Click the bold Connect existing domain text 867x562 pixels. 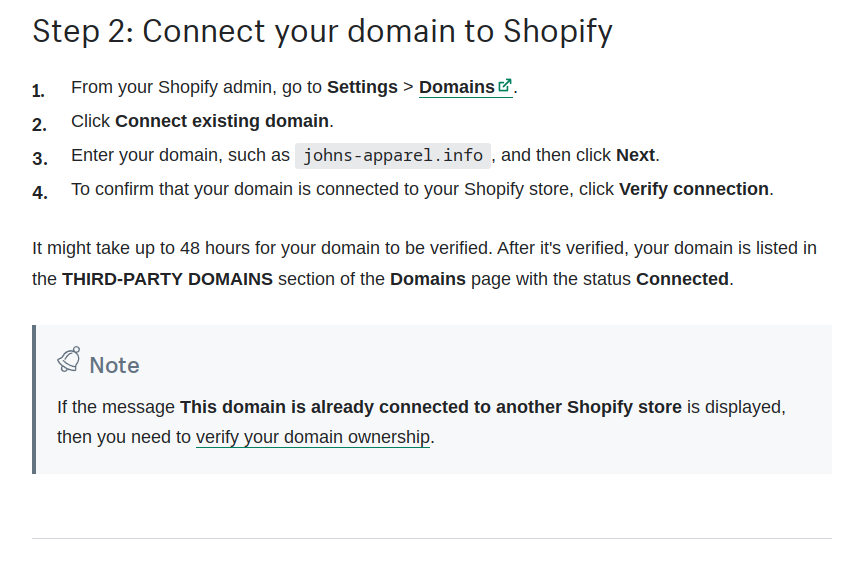point(222,121)
